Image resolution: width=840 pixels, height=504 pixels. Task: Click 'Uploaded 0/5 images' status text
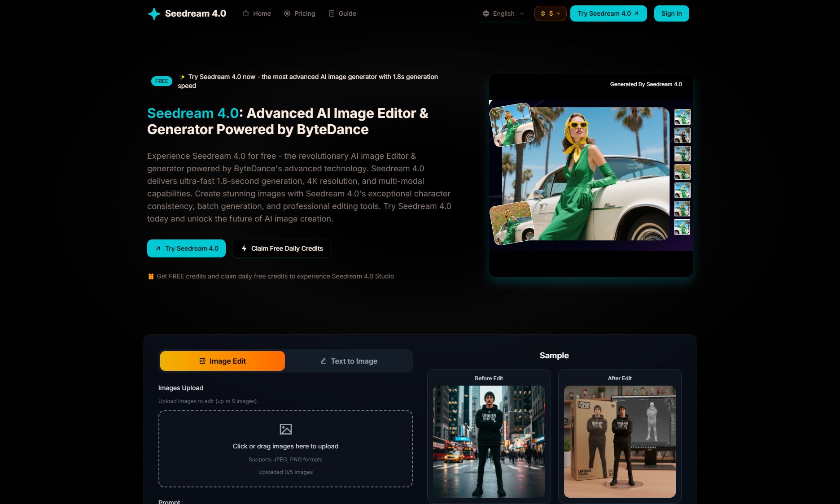[285, 472]
